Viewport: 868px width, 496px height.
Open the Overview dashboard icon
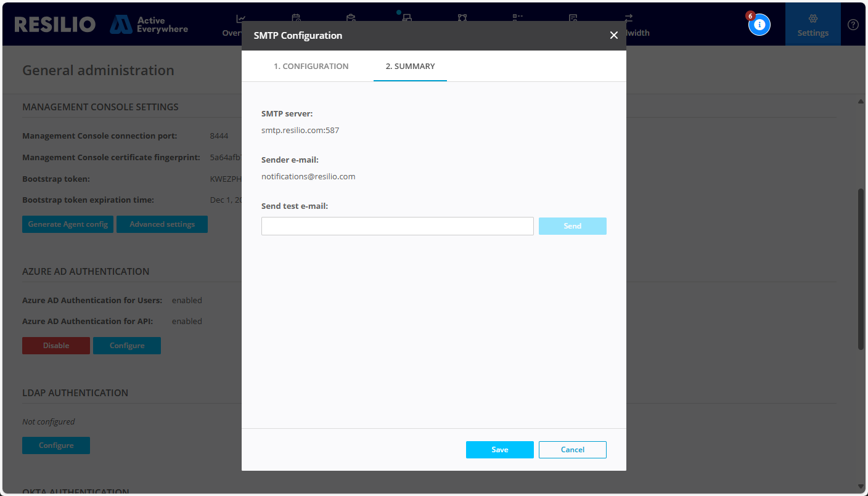(x=240, y=19)
